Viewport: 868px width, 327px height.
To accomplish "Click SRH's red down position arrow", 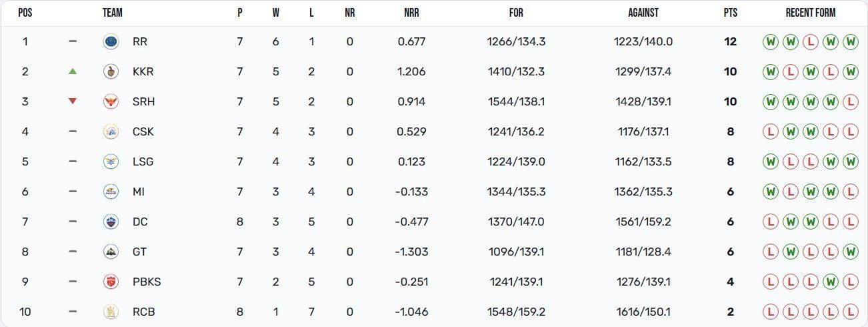I will [73, 101].
